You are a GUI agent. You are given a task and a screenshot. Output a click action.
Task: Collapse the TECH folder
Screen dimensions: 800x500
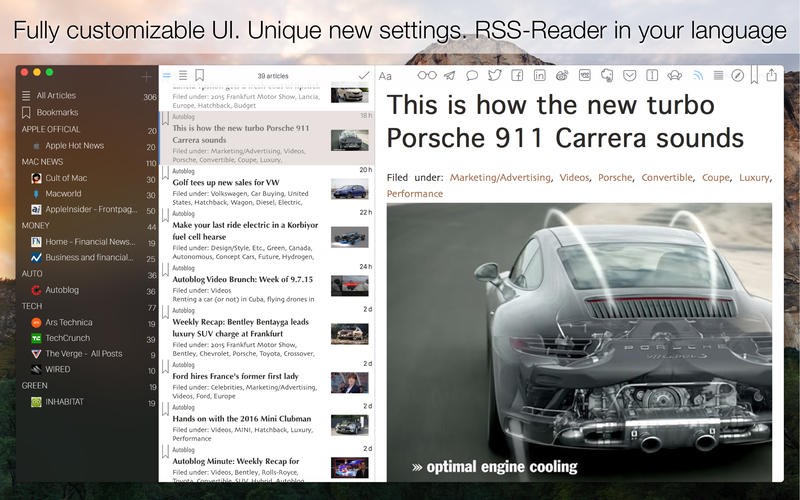click(x=32, y=306)
